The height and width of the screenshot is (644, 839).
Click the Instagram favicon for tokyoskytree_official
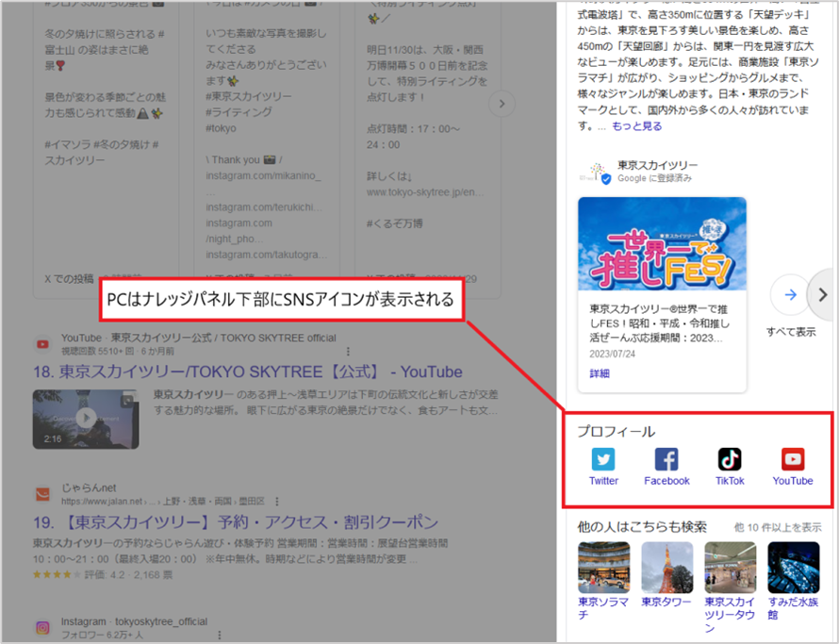42,627
